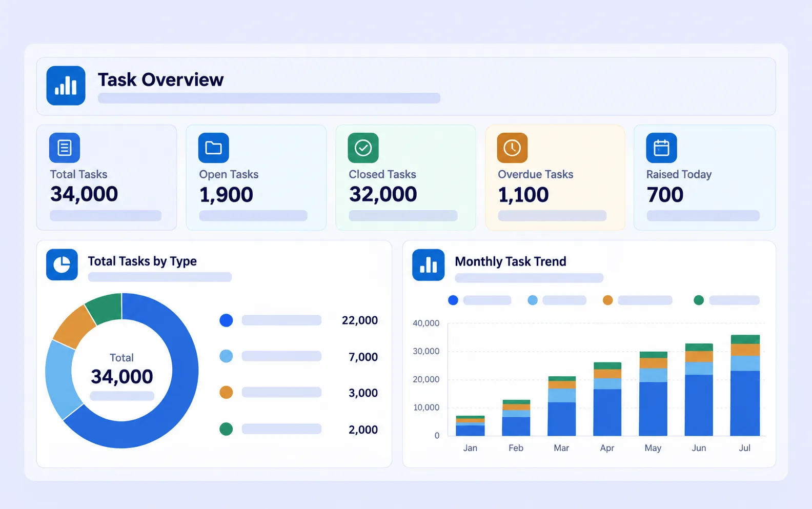Select the Jan bar in Monthly Task Trend

[470, 426]
